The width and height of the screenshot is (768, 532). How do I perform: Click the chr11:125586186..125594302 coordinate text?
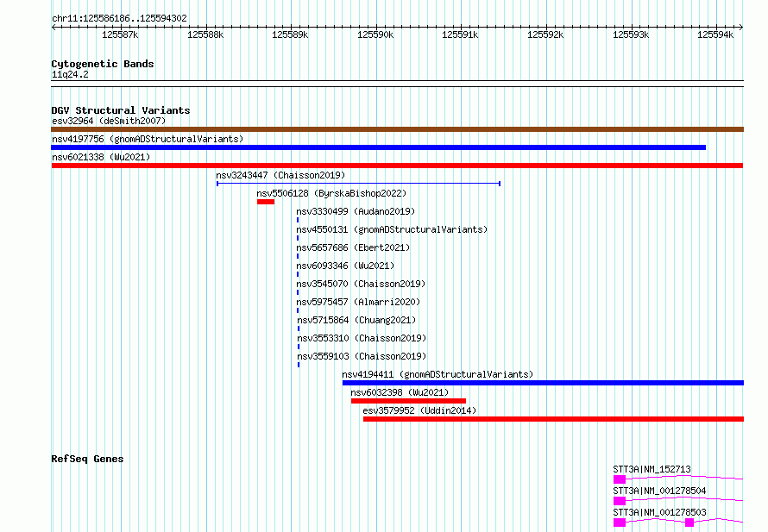(119, 19)
